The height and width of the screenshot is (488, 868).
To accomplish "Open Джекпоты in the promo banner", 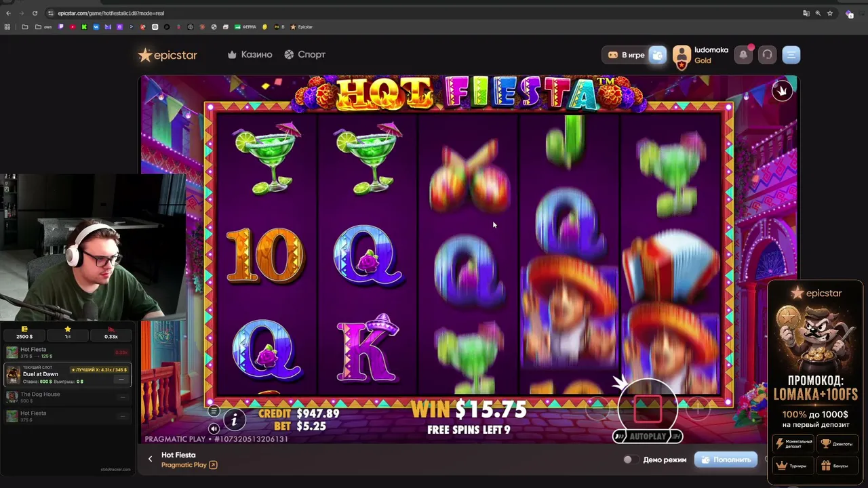I will coord(837,444).
